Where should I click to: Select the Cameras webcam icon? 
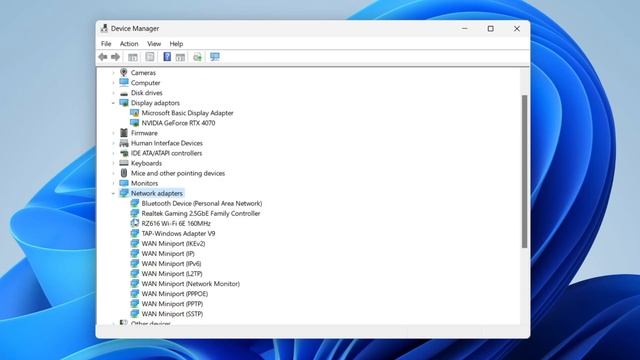pos(124,72)
